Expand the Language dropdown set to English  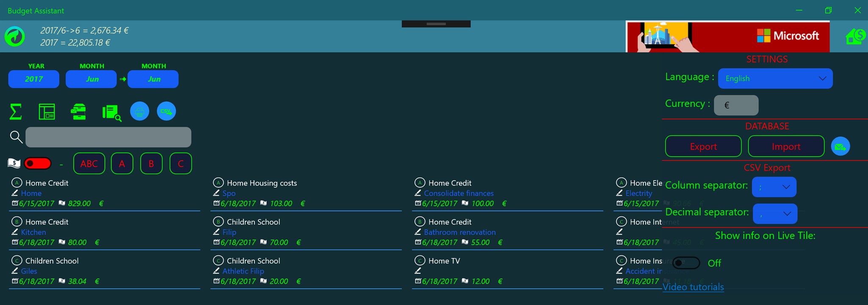(x=775, y=78)
